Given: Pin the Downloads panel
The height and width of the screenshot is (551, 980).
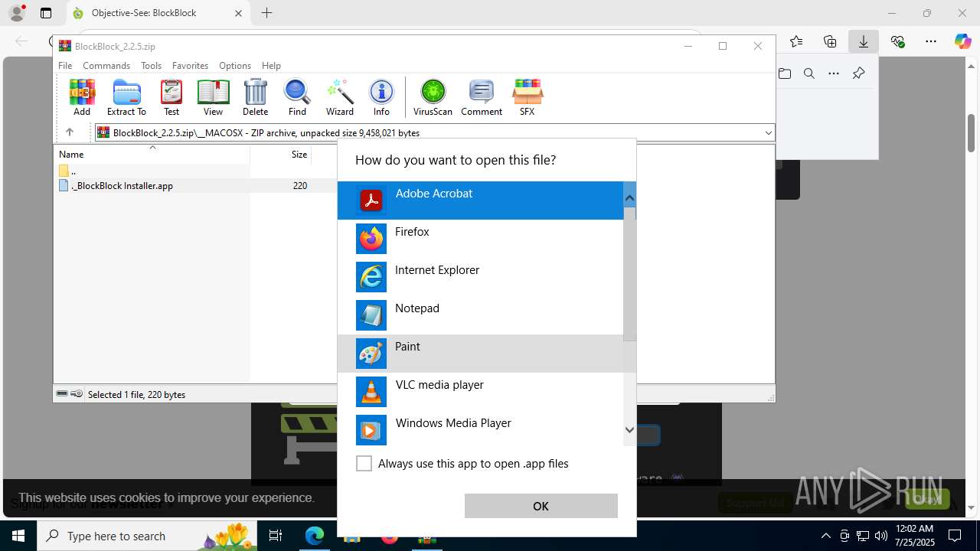Looking at the screenshot, I should coord(858,73).
